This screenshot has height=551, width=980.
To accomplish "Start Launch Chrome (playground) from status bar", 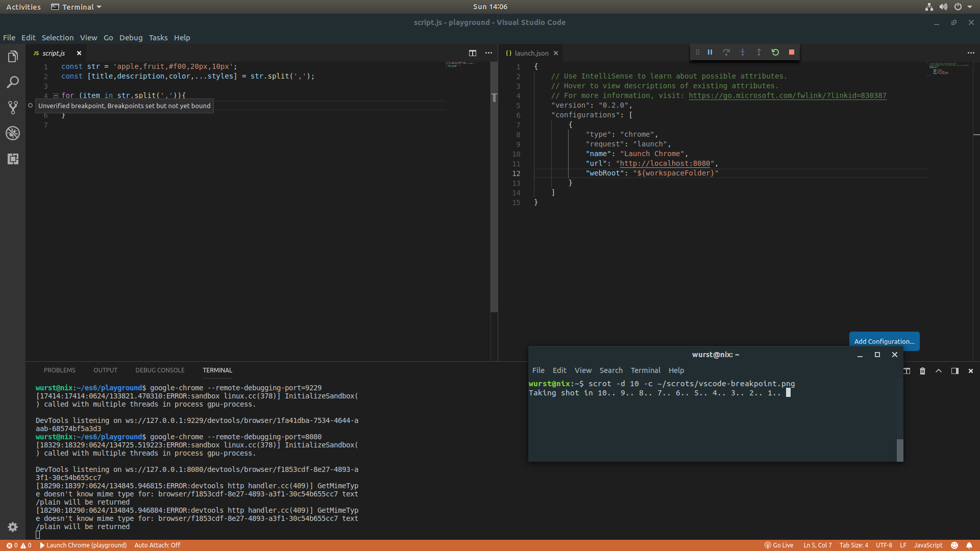I will 83,545.
